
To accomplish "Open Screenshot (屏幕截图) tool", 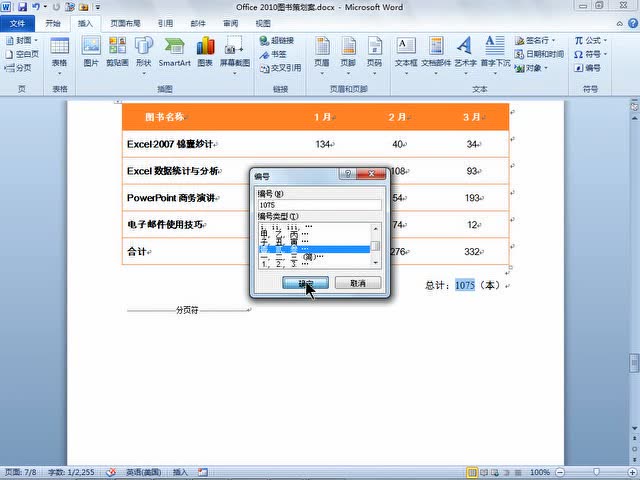I will pos(235,56).
